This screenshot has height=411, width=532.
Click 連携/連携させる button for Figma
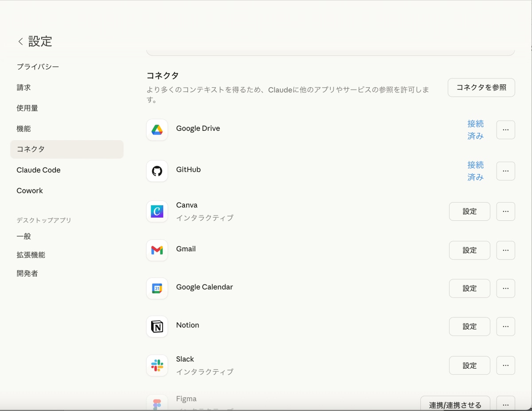click(455, 404)
